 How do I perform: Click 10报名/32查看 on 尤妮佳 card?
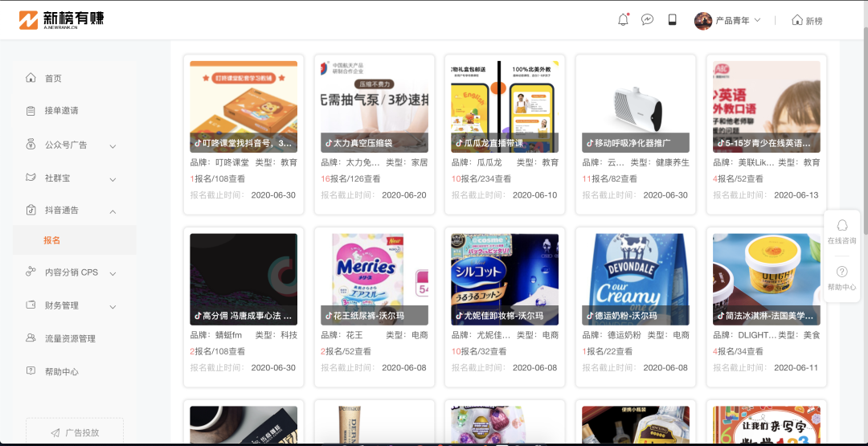(479, 351)
